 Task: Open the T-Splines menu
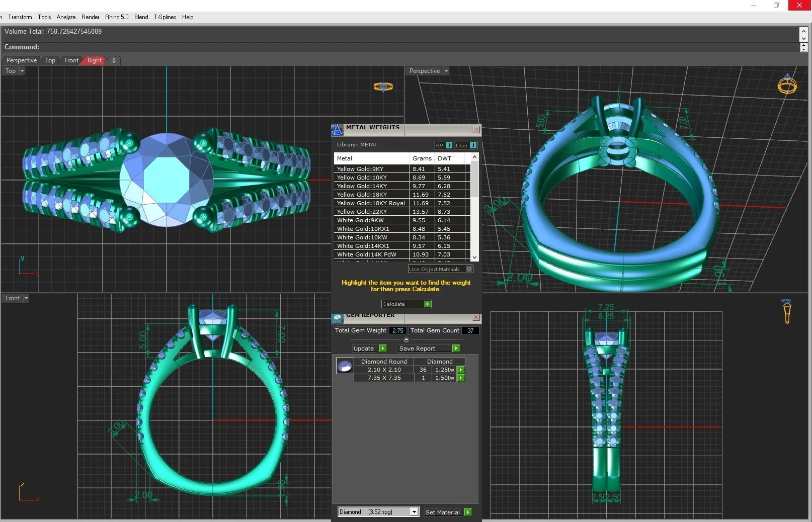coord(165,17)
